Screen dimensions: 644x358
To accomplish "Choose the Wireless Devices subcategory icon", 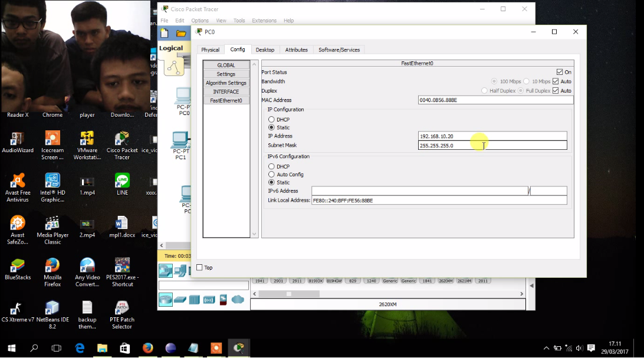I will 209,300.
